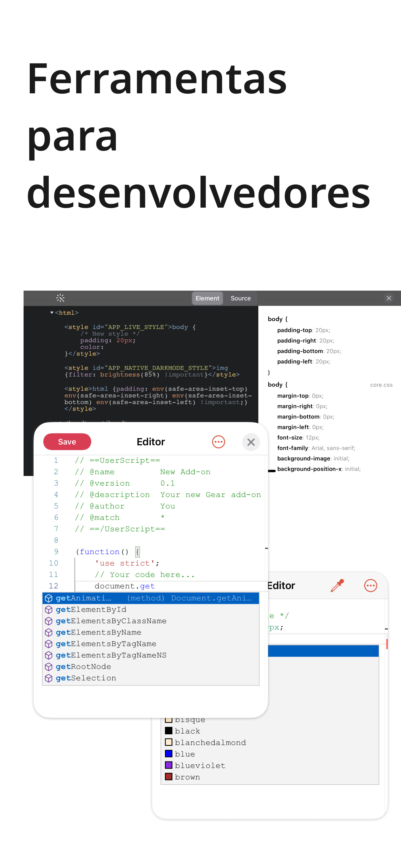Click the @version 0.1 line
401x868 pixels.
125,483
